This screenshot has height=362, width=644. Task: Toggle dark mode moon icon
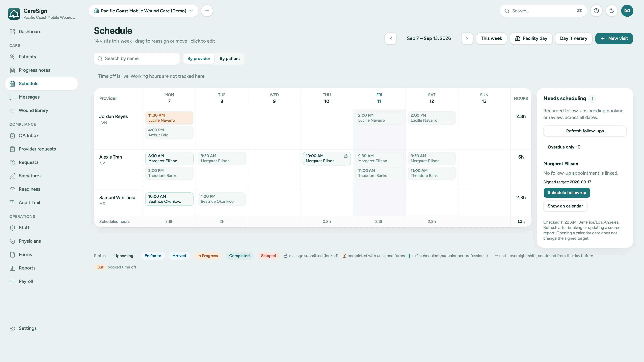pos(612,11)
